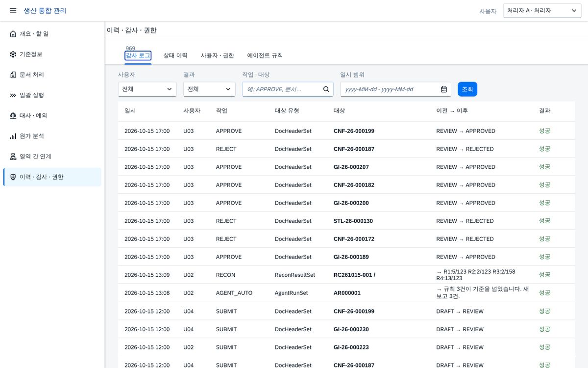Open the 사용자 filter dropdown
The image size is (588, 368).
click(x=147, y=89)
